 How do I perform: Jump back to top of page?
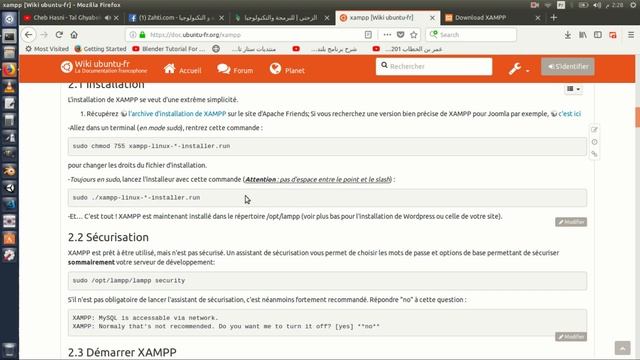[x=622, y=348]
